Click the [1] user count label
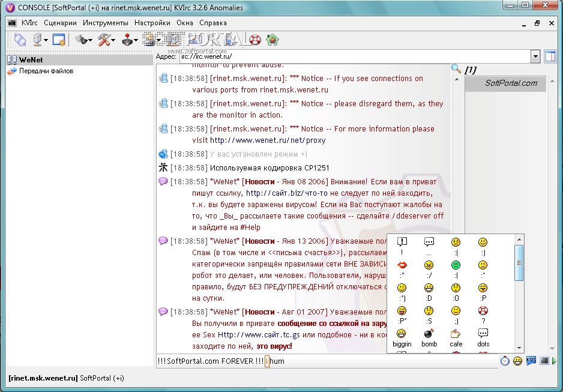This screenshot has width=563, height=392. click(471, 70)
